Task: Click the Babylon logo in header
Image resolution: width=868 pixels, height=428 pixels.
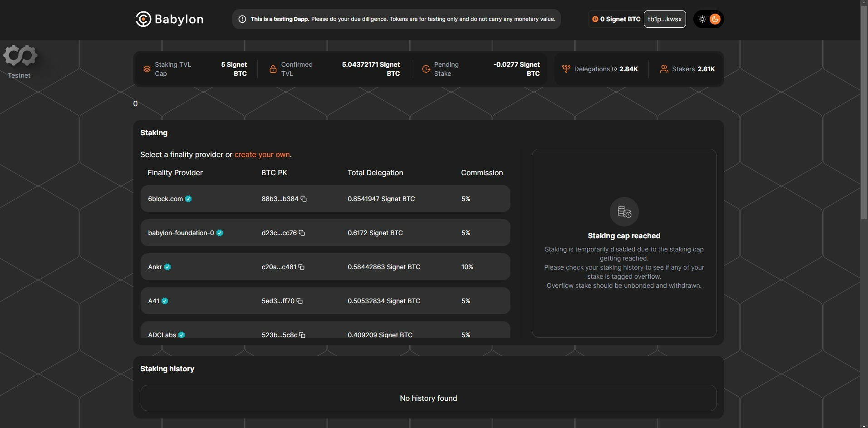Action: coord(169,19)
